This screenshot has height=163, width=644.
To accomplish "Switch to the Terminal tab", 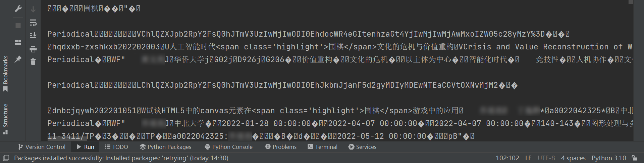I will pyautogui.click(x=322, y=147).
